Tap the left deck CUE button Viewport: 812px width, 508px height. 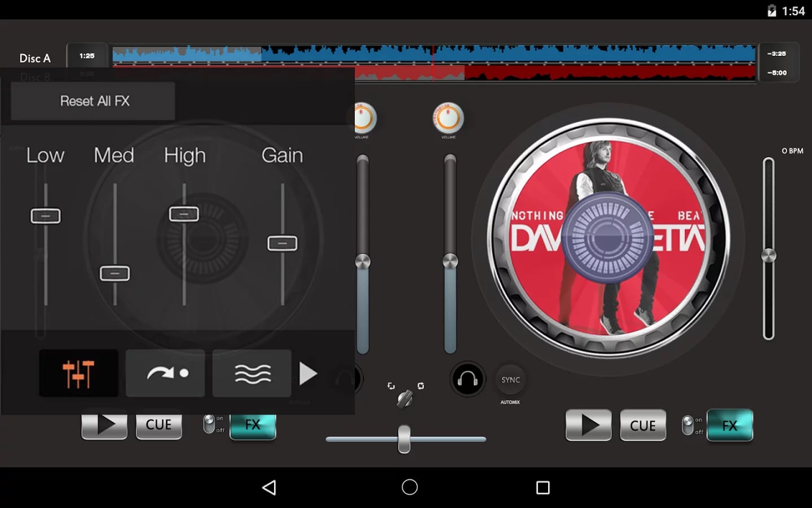tap(158, 426)
